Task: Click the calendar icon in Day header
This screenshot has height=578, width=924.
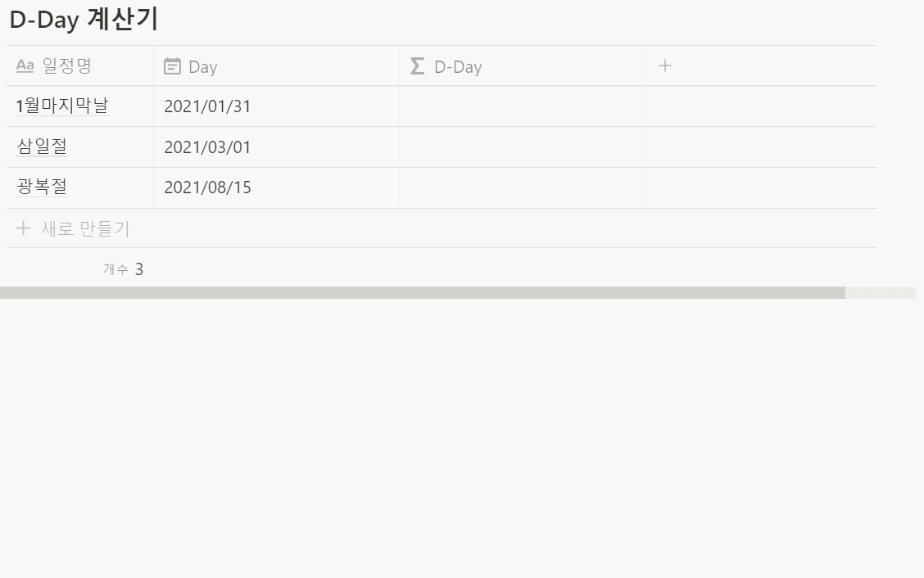Action: [x=172, y=66]
